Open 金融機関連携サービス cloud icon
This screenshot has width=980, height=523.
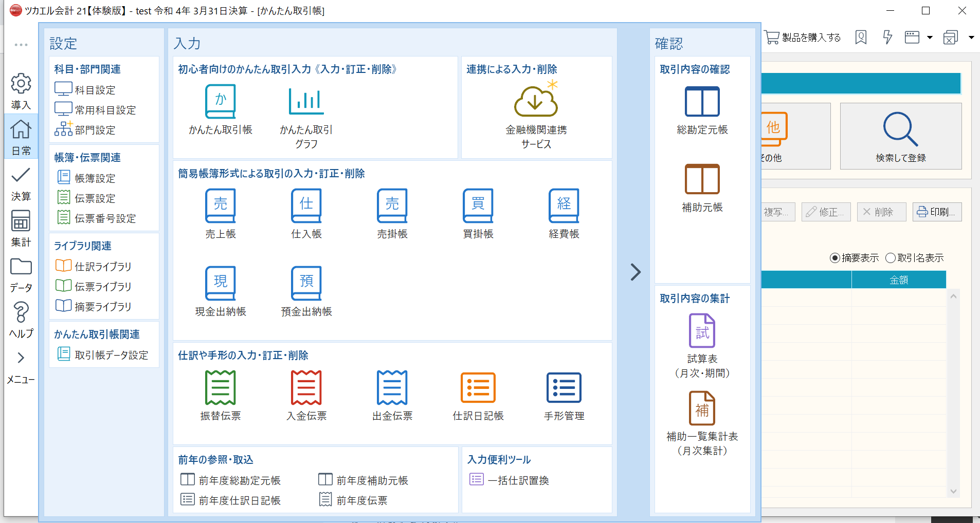536,99
